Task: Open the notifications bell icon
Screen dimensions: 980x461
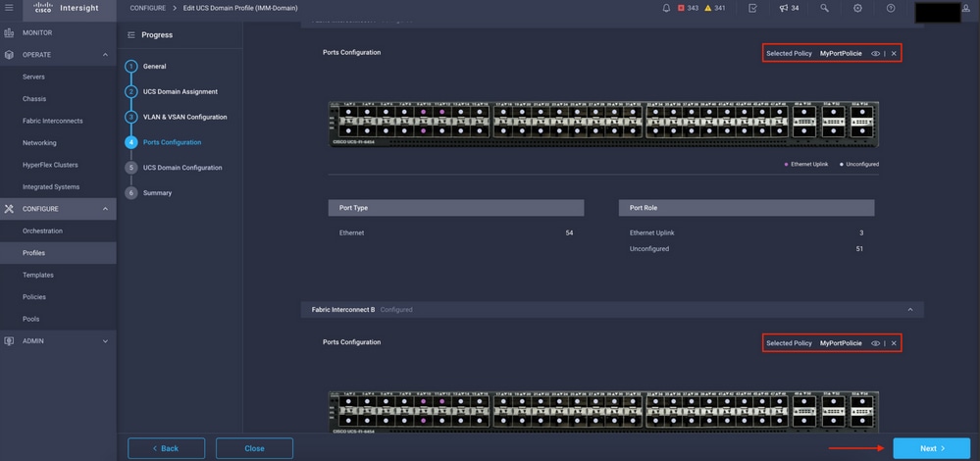Action: (x=666, y=8)
